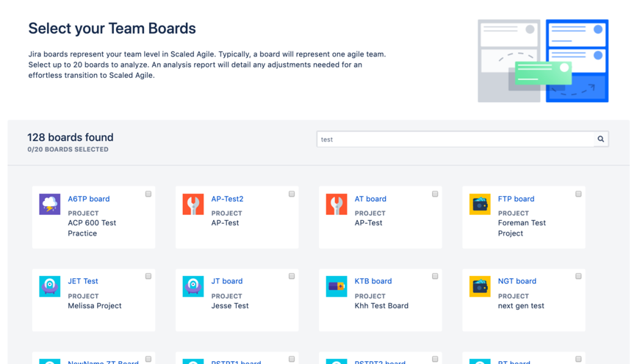
Task: Click the 'Select your Team Boards' title
Action: (x=112, y=29)
